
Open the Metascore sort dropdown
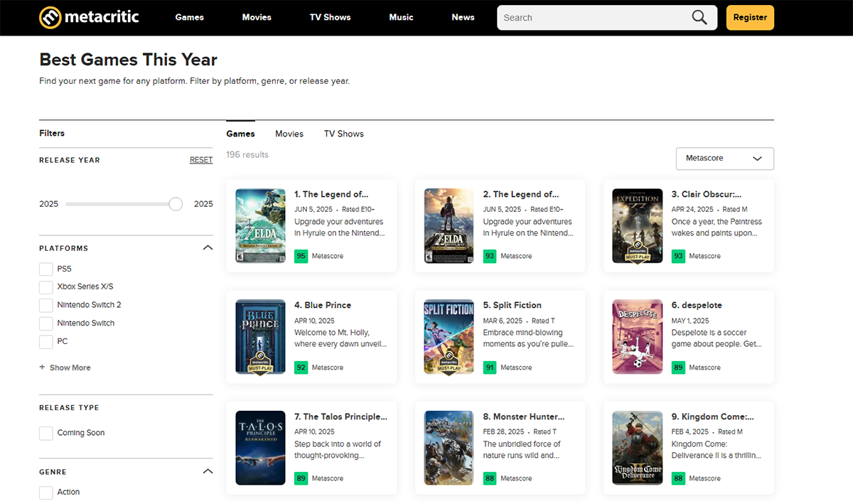tap(724, 159)
